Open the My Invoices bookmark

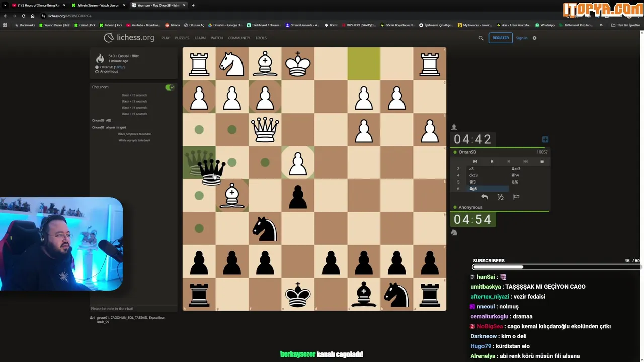[475, 25]
